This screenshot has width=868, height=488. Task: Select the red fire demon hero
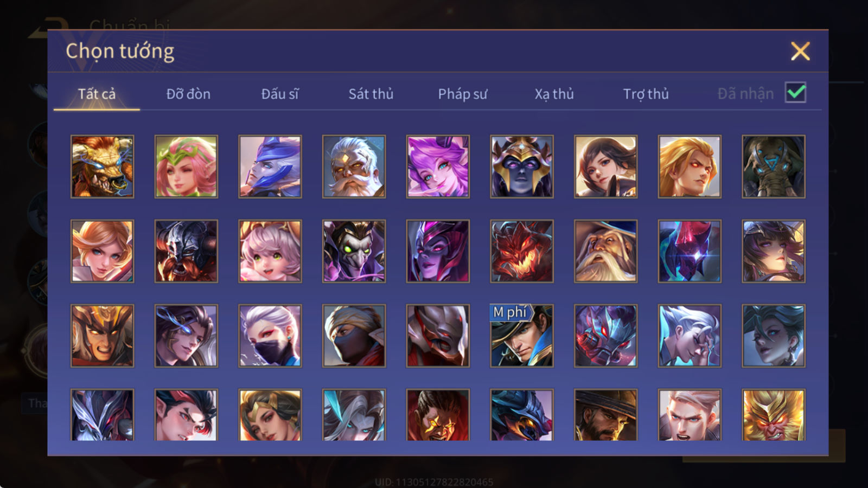click(x=522, y=251)
